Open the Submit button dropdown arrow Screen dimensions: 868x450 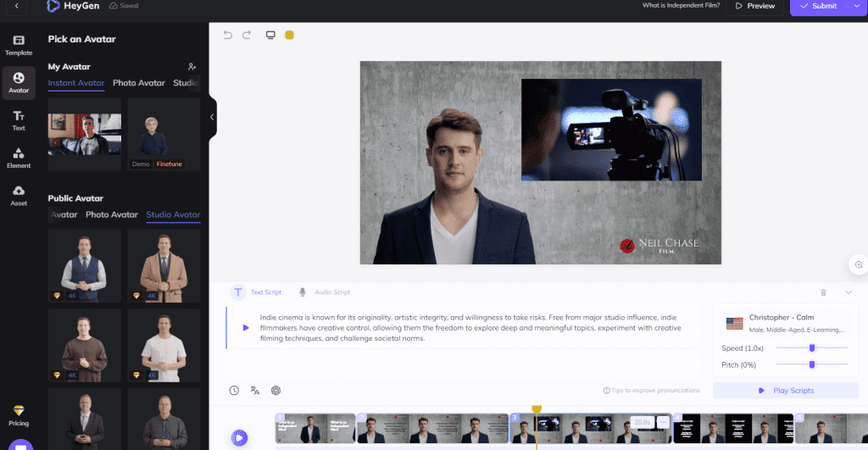point(855,6)
